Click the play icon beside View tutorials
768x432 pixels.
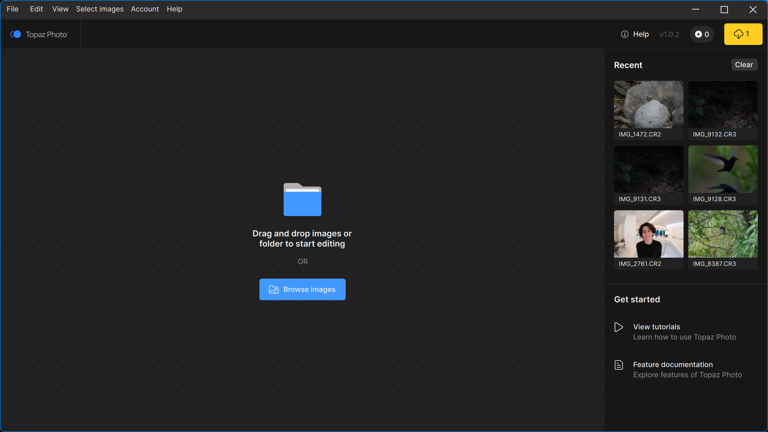tap(619, 327)
